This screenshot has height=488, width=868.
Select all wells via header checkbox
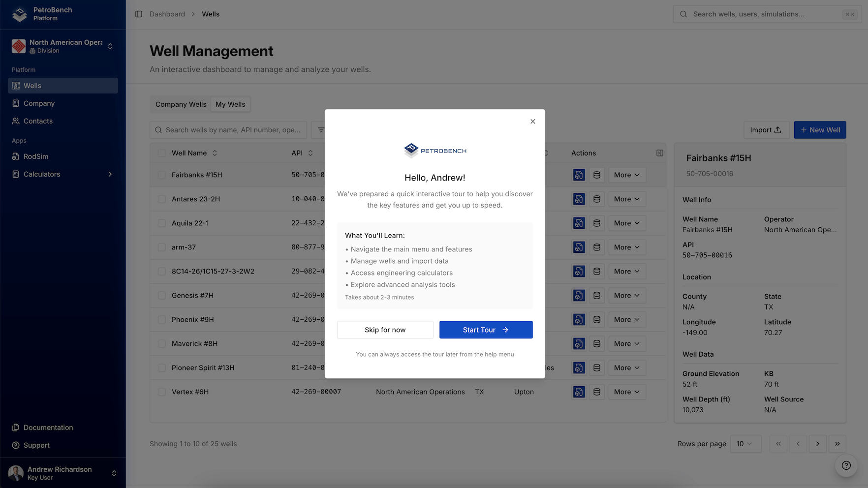coord(162,152)
